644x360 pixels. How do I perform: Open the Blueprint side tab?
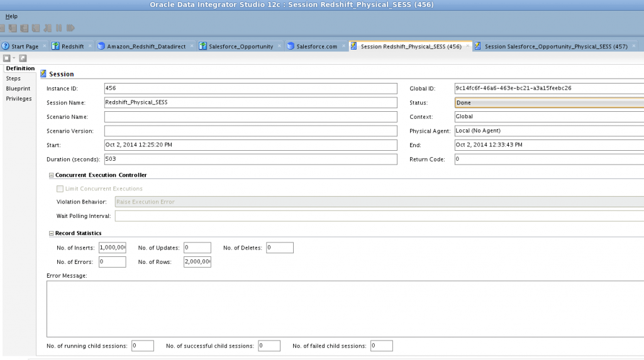click(18, 89)
